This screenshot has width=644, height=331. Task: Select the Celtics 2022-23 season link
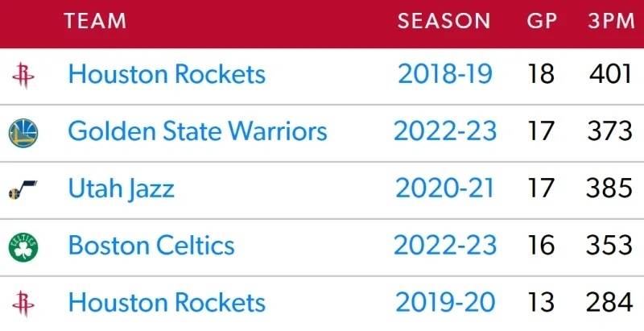pyautogui.click(x=445, y=246)
